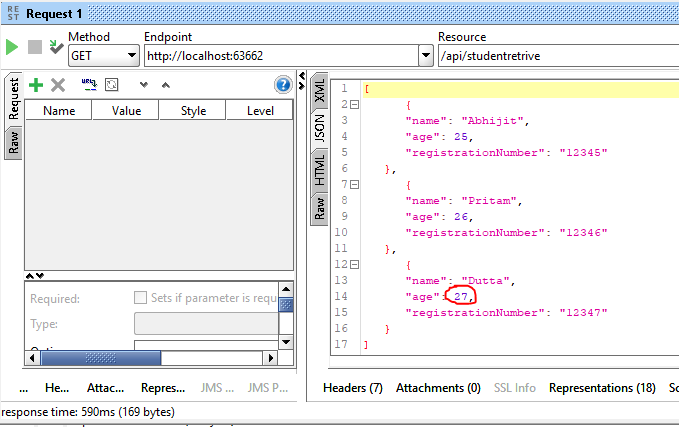
Task: Click the Type field in parameter details
Action: [x=206, y=323]
